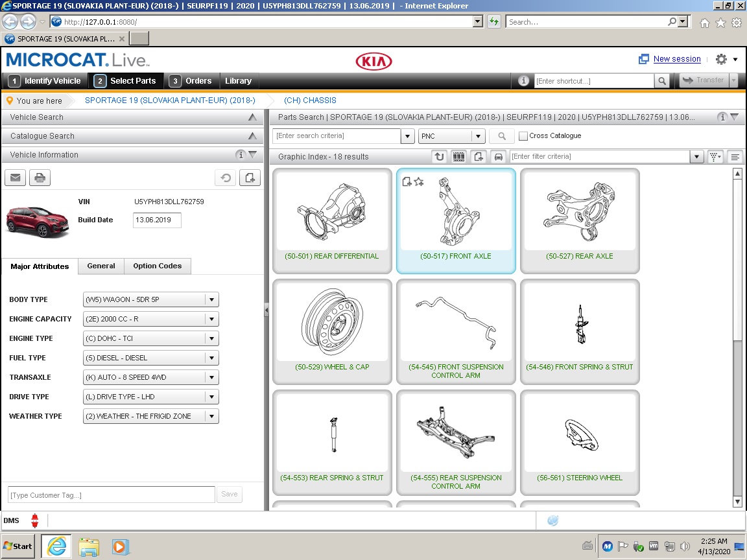Click the DMS red connection icon
Viewport: 747px width, 560px height.
tap(35, 520)
